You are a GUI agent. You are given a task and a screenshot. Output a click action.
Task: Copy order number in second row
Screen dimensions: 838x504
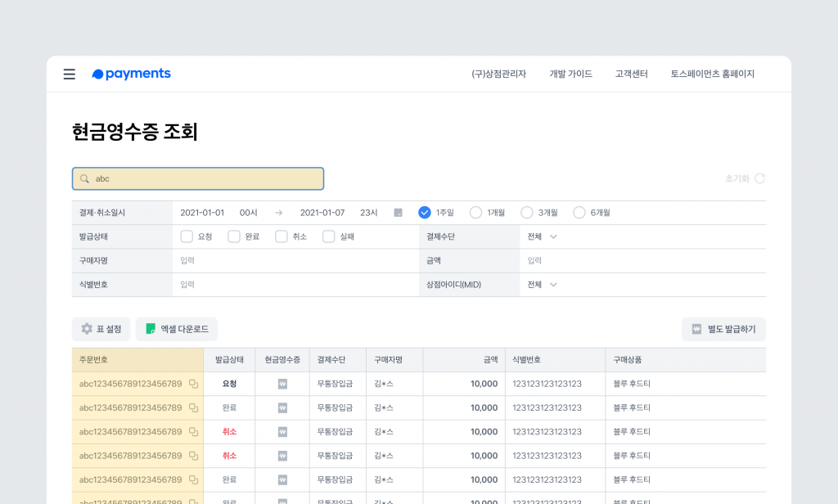pos(193,408)
